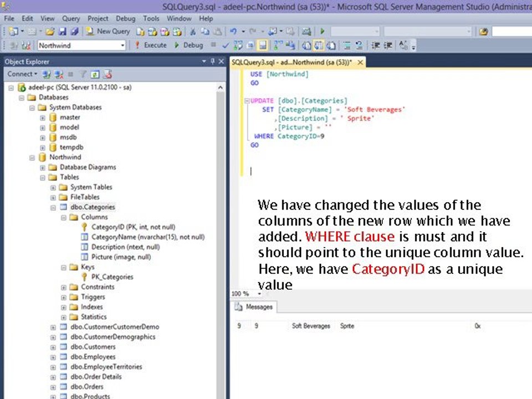The height and width of the screenshot is (399, 532).
Task: Open the Window menu
Action: click(x=179, y=19)
